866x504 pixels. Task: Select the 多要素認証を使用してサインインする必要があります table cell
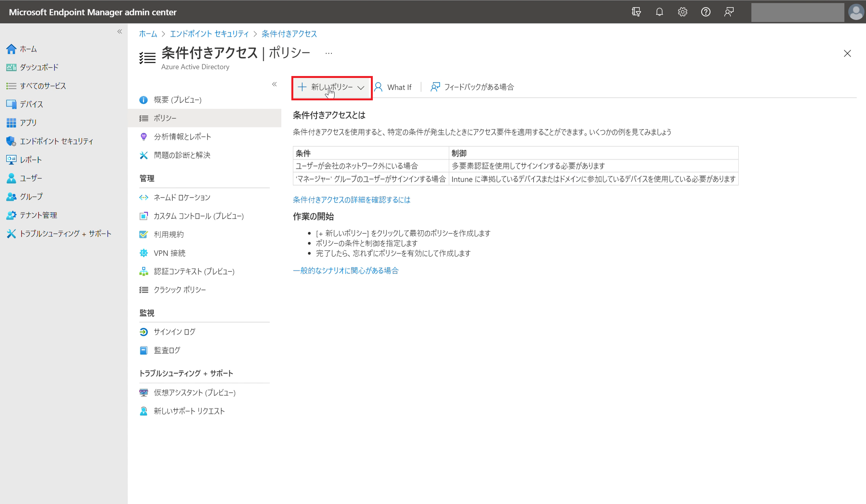point(594,166)
